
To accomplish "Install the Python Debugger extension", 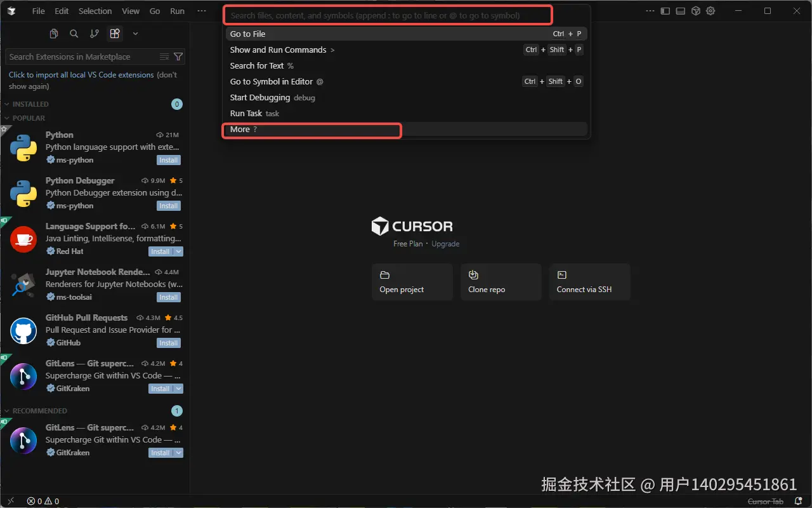I will coord(169,206).
